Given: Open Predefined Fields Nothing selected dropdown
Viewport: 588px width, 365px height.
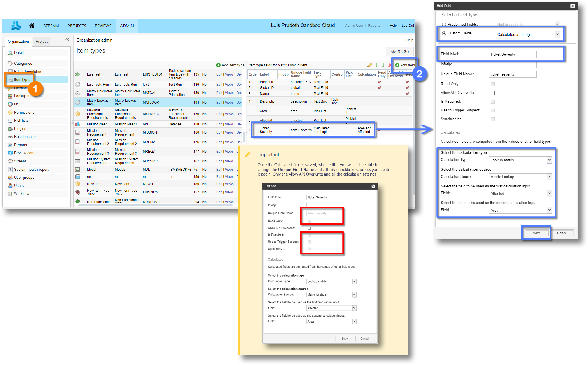Looking at the screenshot, I should point(528,25).
